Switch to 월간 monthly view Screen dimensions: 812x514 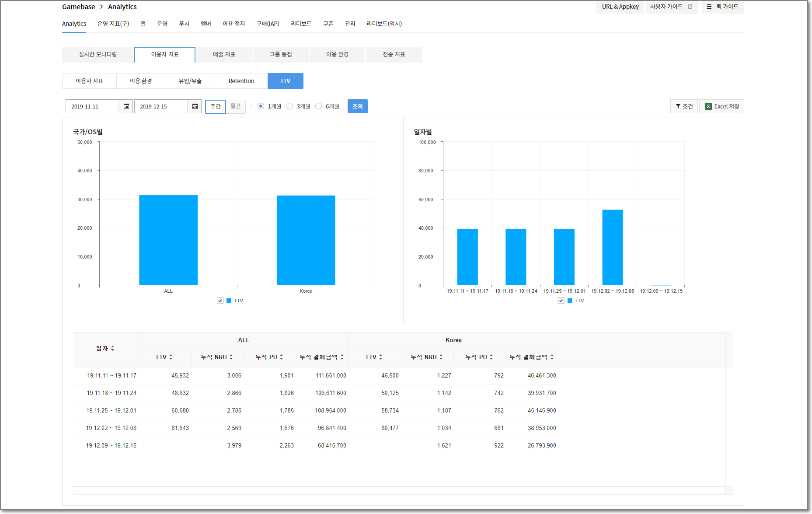tap(236, 106)
